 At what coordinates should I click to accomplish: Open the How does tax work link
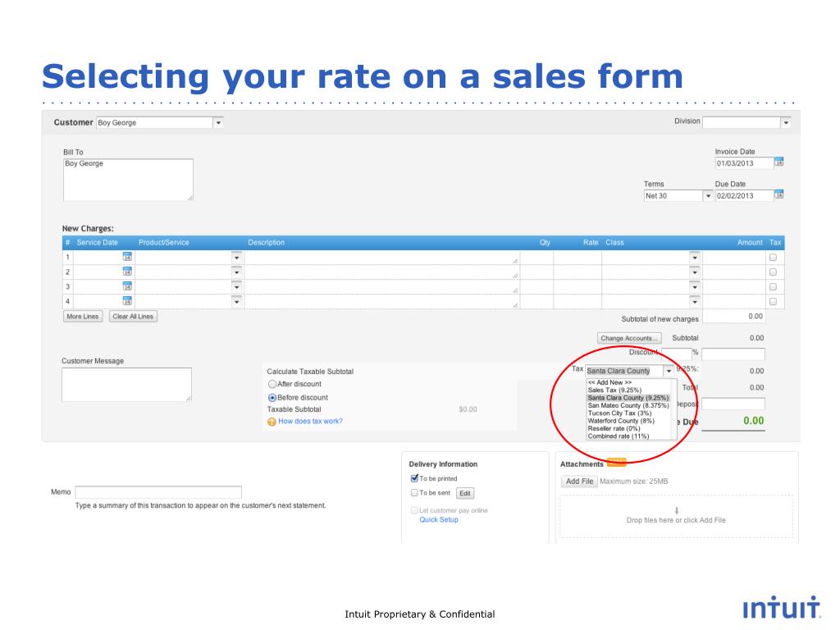310,422
